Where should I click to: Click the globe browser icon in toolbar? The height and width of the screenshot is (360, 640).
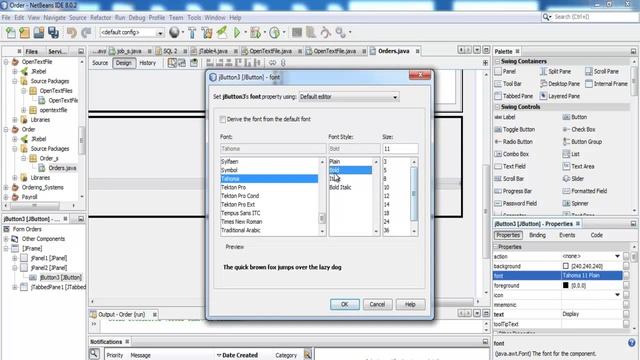174,32
